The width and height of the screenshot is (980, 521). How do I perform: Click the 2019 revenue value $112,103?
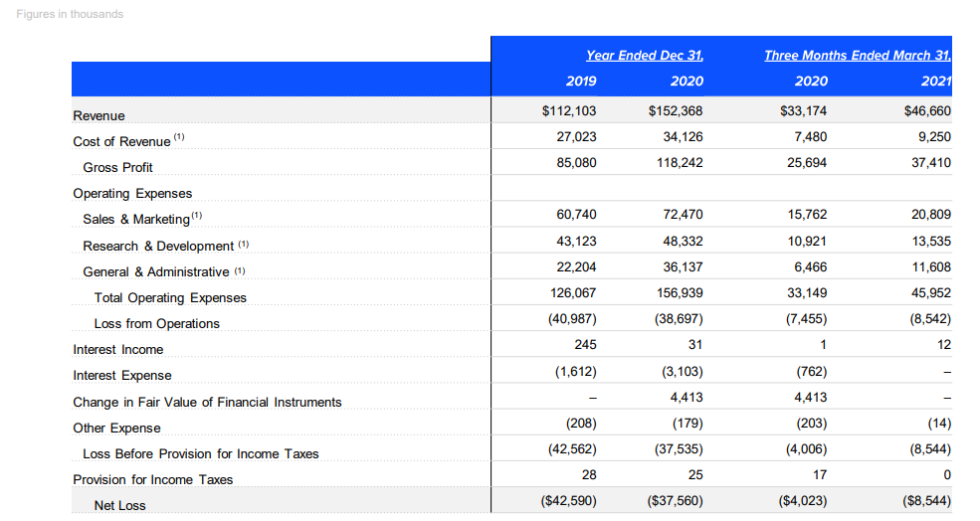coord(568,110)
